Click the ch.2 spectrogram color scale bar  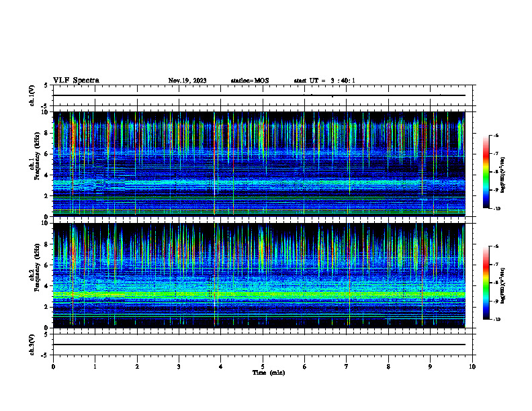pos(486,283)
